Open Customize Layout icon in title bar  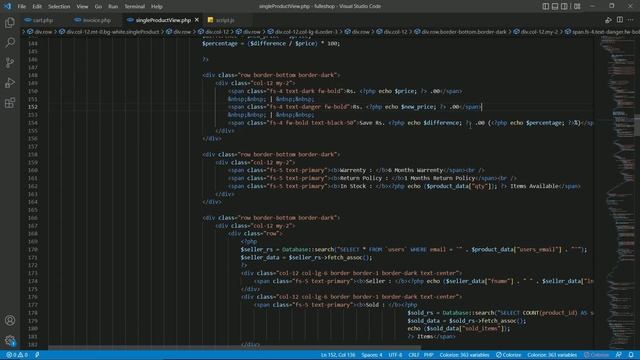click(x=577, y=6)
